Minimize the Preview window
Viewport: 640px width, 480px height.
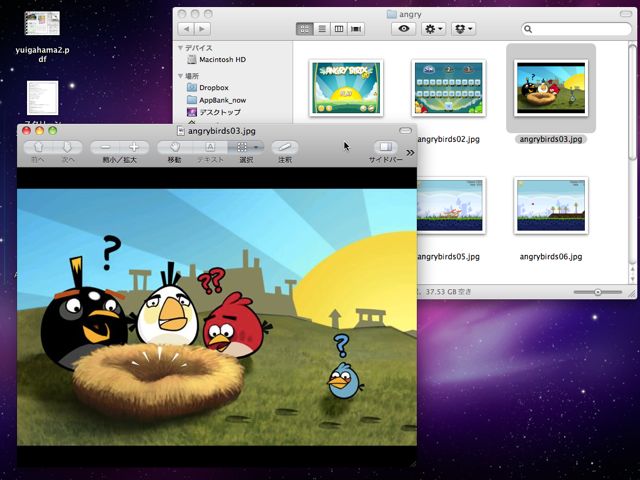click(x=40, y=131)
